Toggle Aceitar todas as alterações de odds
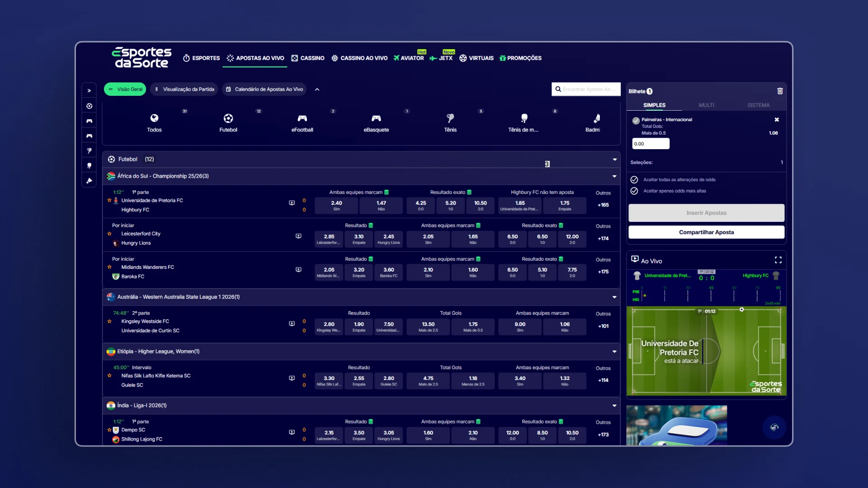Viewport: 868px width, 488px height. 634,179
